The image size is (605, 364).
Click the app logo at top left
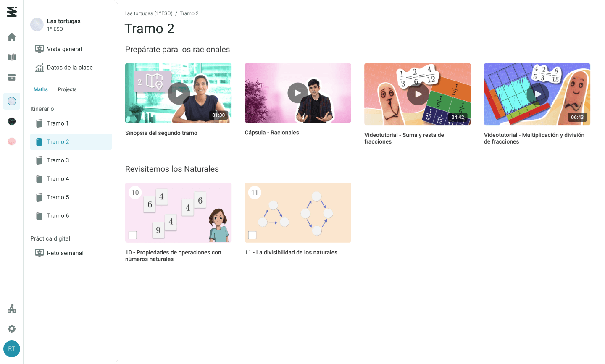click(x=12, y=12)
